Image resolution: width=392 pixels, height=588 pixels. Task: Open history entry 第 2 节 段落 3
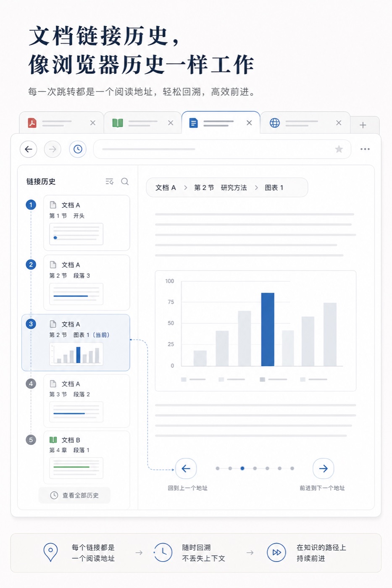click(x=87, y=282)
